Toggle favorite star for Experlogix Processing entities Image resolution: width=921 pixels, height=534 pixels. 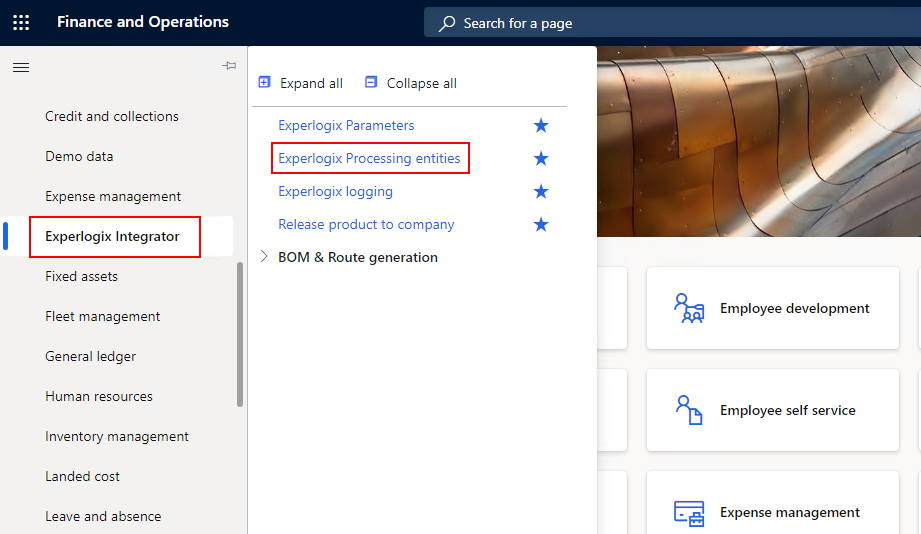[541, 158]
